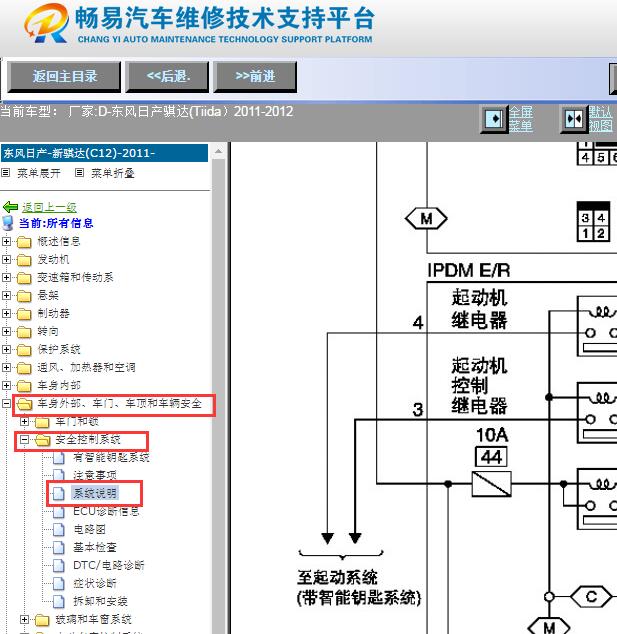Click the 菜单展开 expand-all icon
The image size is (617, 634).
(x=5, y=173)
